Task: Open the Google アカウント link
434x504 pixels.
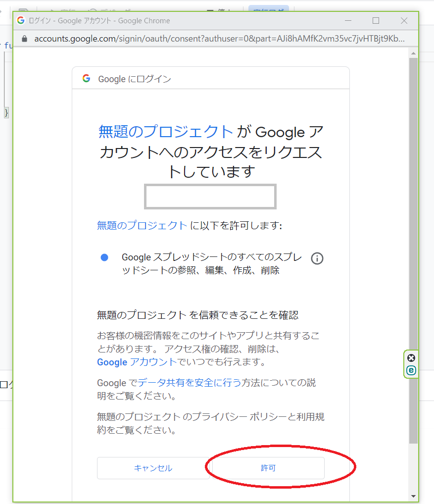Action: coord(137,362)
